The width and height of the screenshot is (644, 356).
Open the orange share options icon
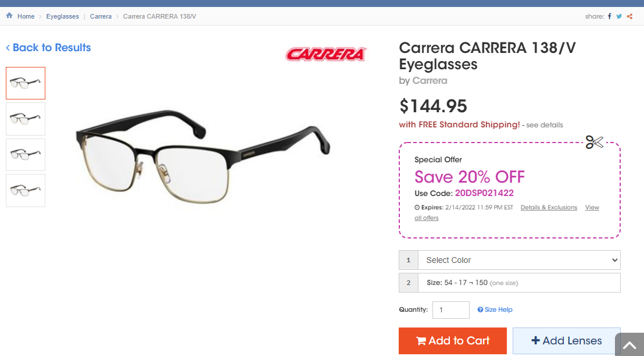(629, 16)
